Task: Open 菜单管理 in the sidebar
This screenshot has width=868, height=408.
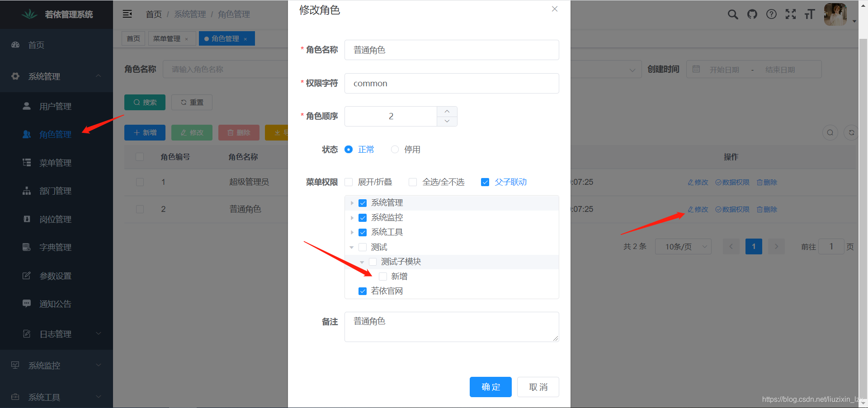Action: [57, 163]
